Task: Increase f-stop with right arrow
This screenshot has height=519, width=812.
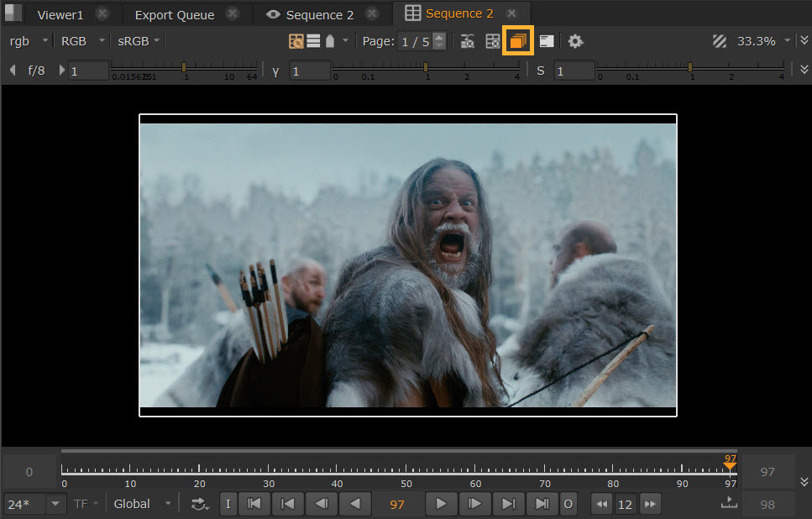Action: pos(61,70)
